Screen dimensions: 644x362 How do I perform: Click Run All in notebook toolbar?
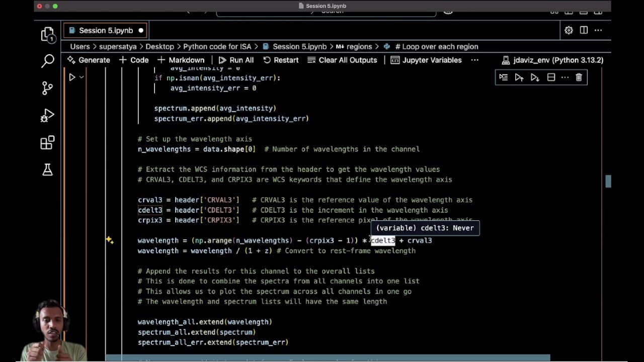pyautogui.click(x=236, y=60)
